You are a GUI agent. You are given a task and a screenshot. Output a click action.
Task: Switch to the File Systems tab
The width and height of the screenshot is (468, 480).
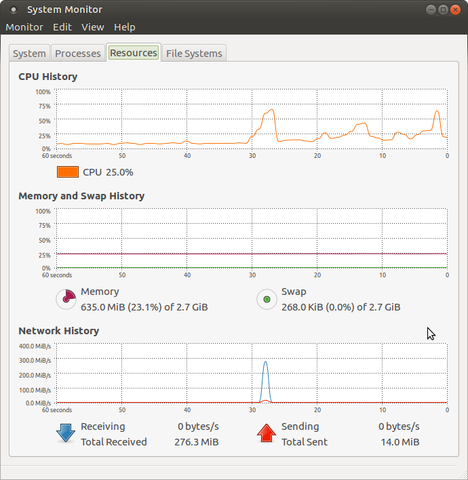click(x=194, y=53)
